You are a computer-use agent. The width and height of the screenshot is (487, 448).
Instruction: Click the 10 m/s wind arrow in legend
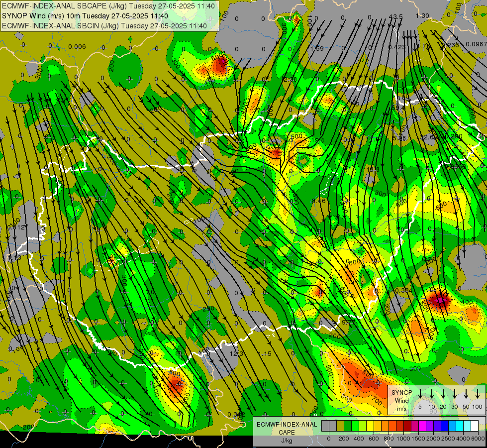coord(431,393)
